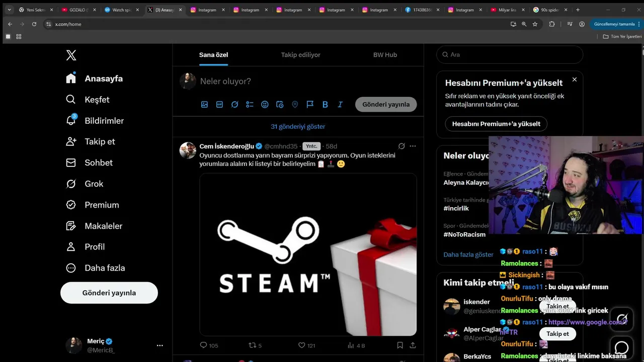Reload the page in Chrome

point(34,24)
